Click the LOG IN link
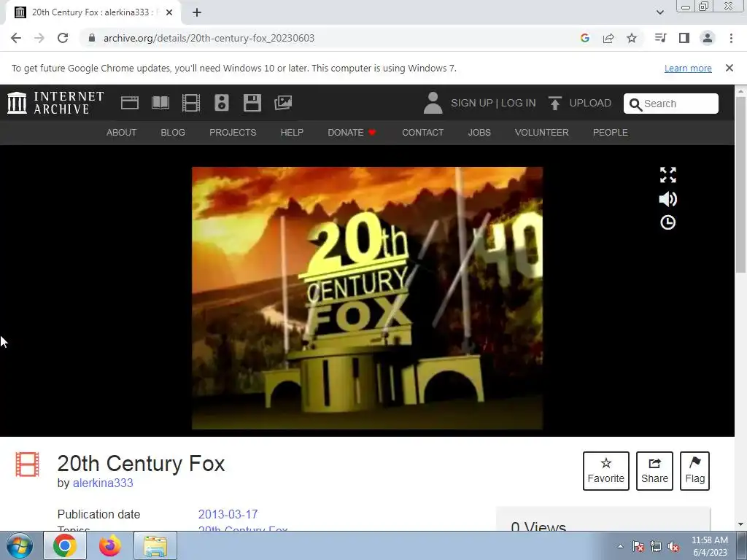 (x=519, y=103)
